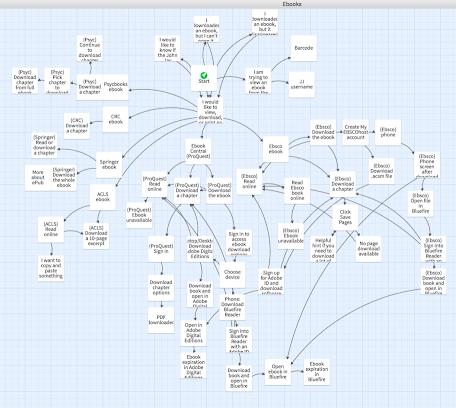Click the (ACLS) Download a 10-page excerpt node
The image size is (456, 408).
[96, 236]
